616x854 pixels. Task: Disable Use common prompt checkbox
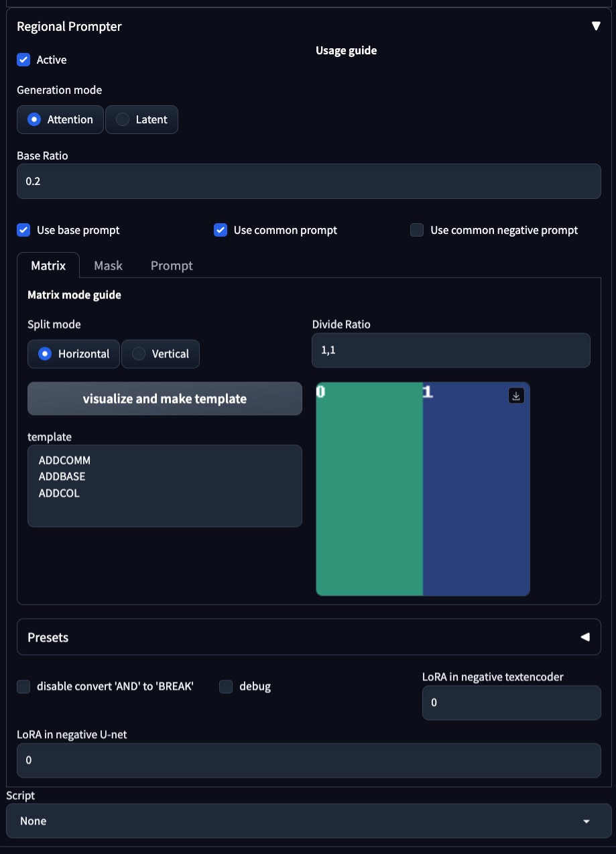coord(221,230)
